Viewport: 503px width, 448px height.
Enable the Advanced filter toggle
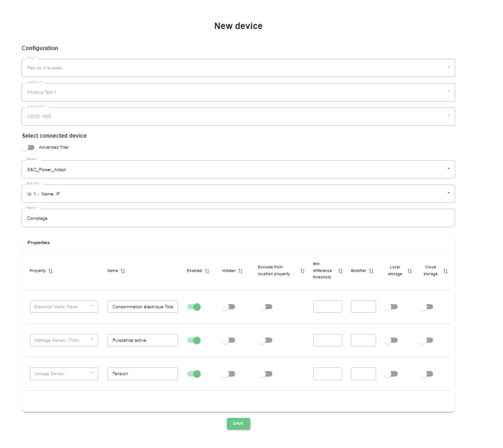tap(28, 148)
